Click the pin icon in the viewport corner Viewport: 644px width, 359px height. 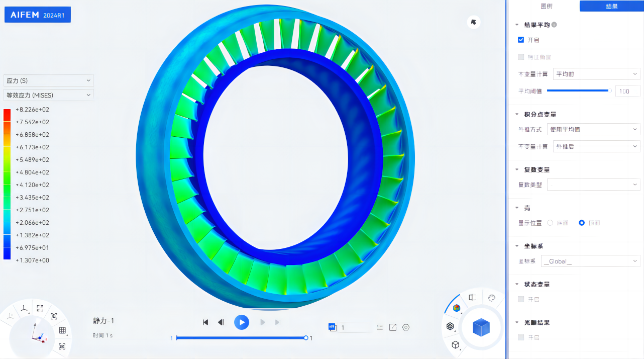[x=473, y=22]
